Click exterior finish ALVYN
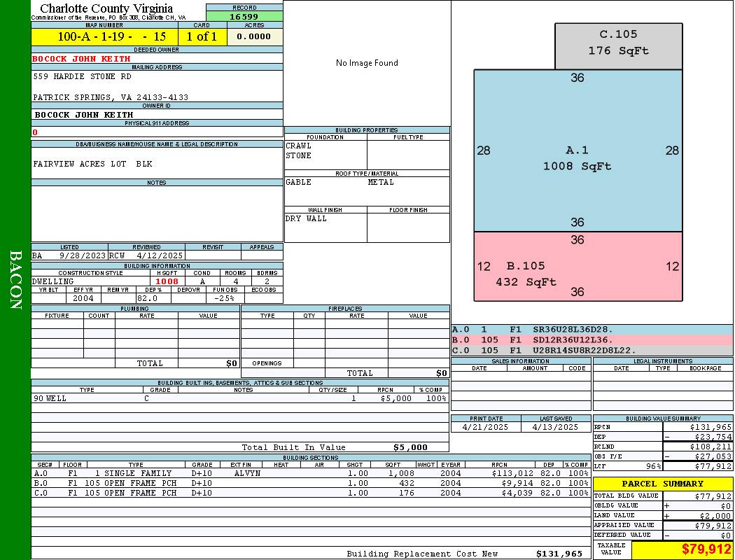Image resolution: width=735 pixels, height=560 pixels. point(247,473)
